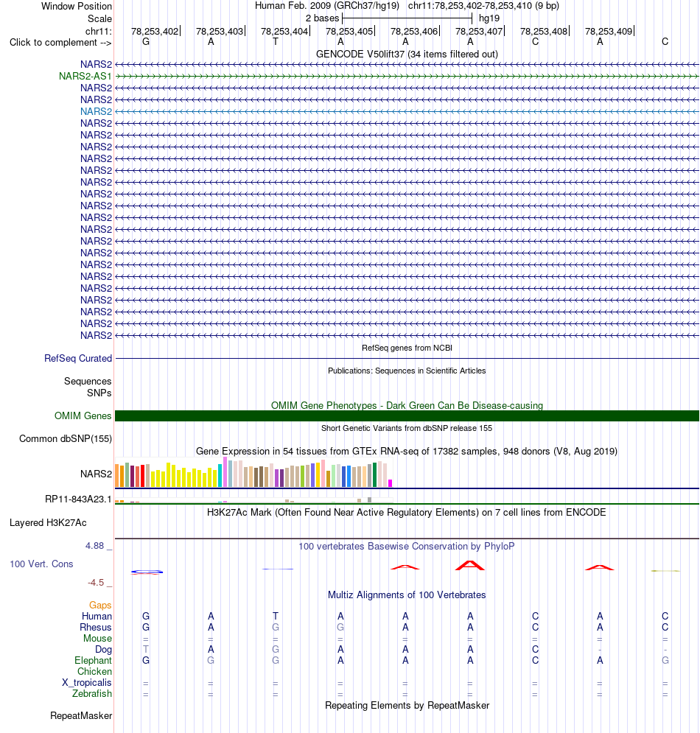The image size is (700, 733).
Task: Click the Zebrafish species label
Action: pos(91,694)
